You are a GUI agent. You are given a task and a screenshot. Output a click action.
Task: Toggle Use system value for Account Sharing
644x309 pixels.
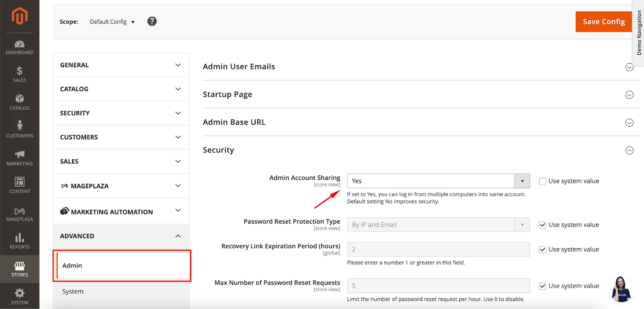coord(543,181)
